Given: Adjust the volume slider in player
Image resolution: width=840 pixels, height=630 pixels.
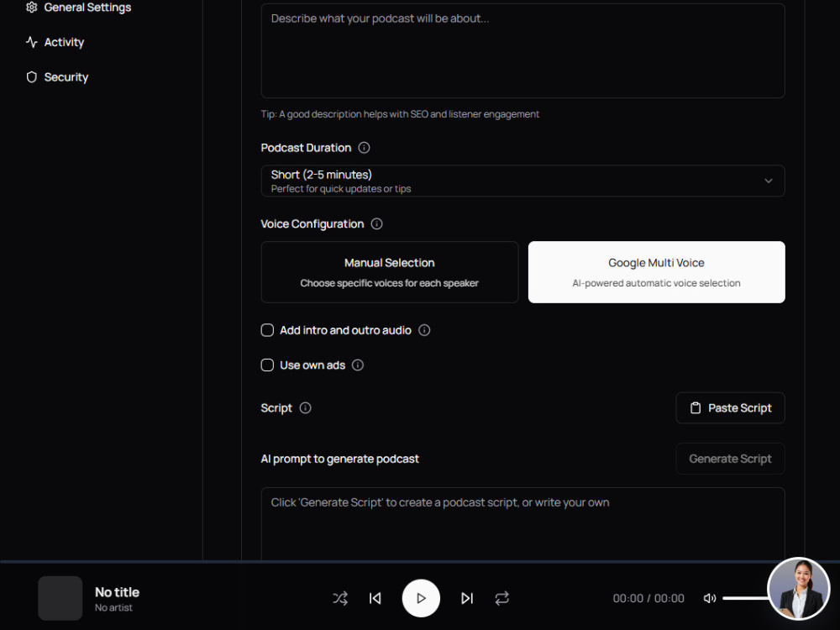Looking at the screenshot, I should (746, 598).
